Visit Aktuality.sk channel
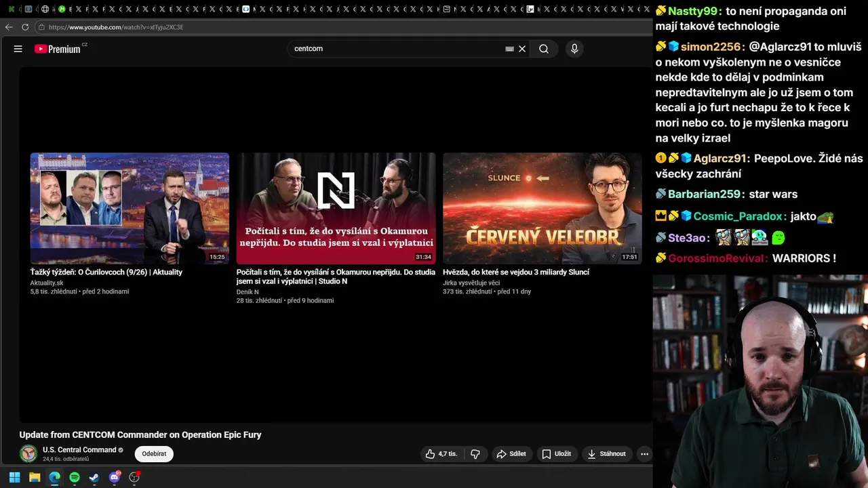Screen dimensions: 868x488 (x=47, y=283)
